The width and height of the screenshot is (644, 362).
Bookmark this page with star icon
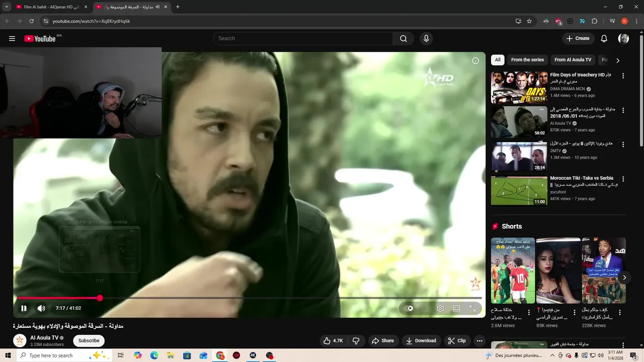pyautogui.click(x=529, y=21)
